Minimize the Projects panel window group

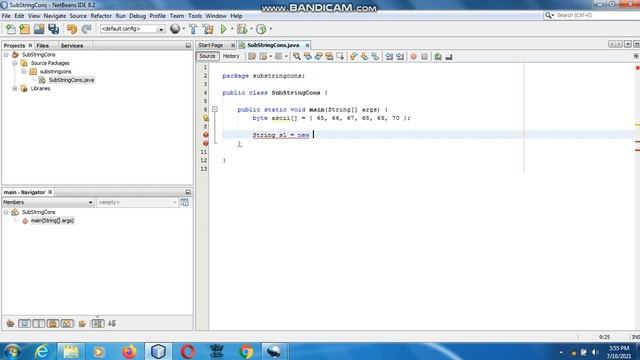click(x=188, y=46)
